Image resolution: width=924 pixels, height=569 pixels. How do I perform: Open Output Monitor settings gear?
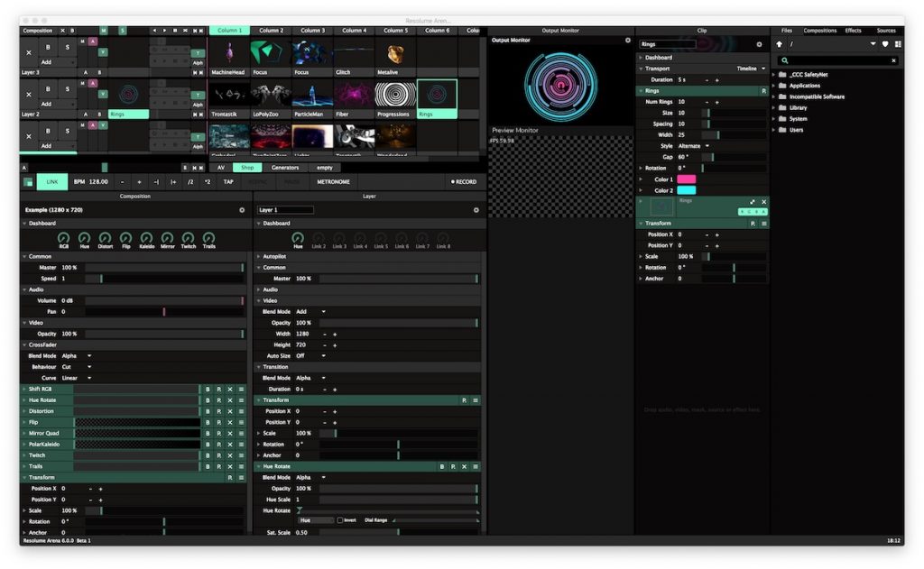point(628,41)
